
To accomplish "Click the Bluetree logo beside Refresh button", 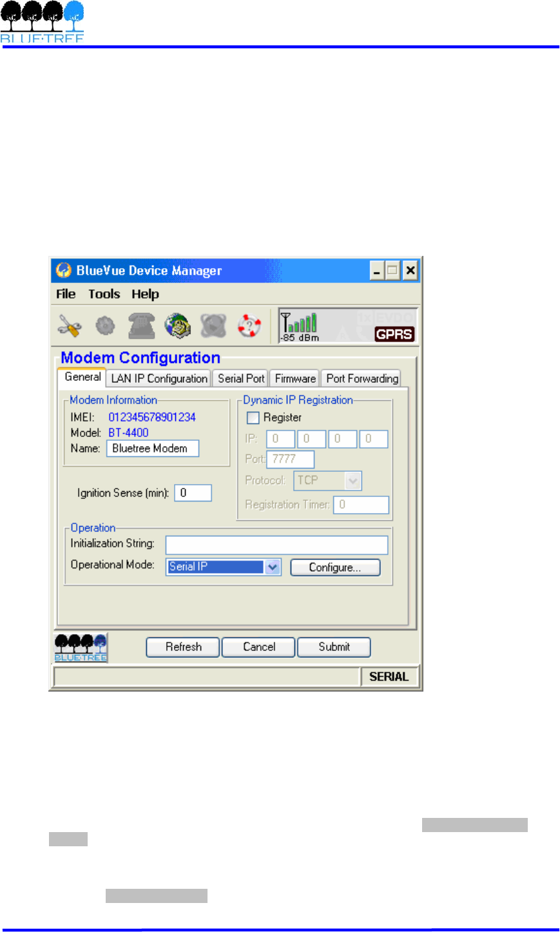I will pos(81,647).
